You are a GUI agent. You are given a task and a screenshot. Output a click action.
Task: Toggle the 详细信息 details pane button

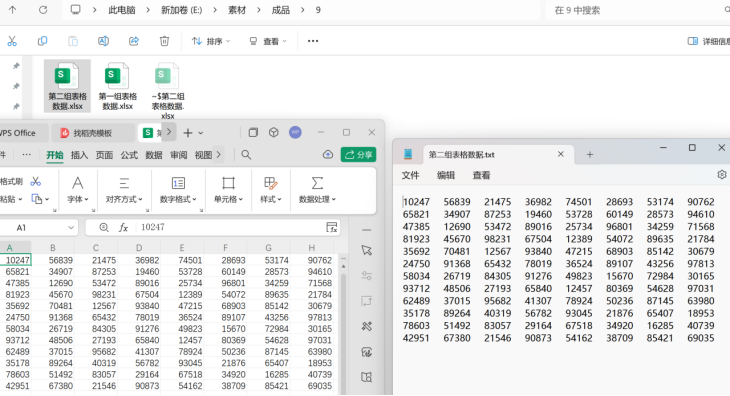pyautogui.click(x=709, y=41)
